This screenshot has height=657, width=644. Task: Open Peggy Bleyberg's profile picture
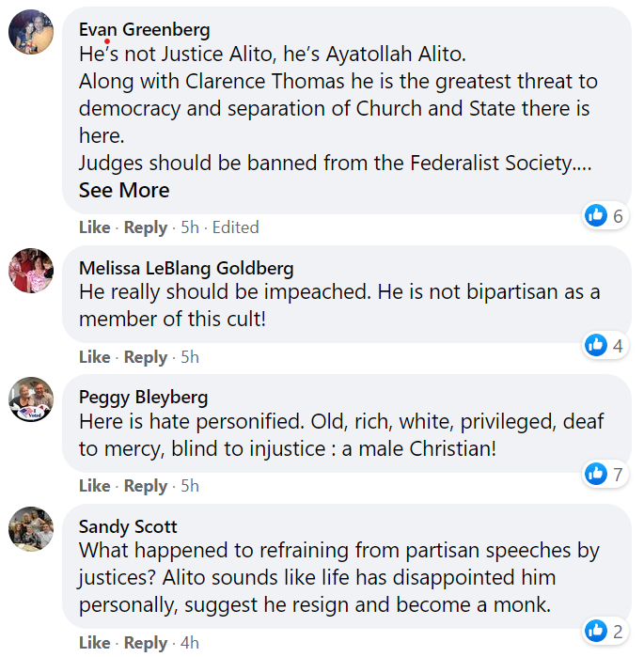pyautogui.click(x=31, y=399)
